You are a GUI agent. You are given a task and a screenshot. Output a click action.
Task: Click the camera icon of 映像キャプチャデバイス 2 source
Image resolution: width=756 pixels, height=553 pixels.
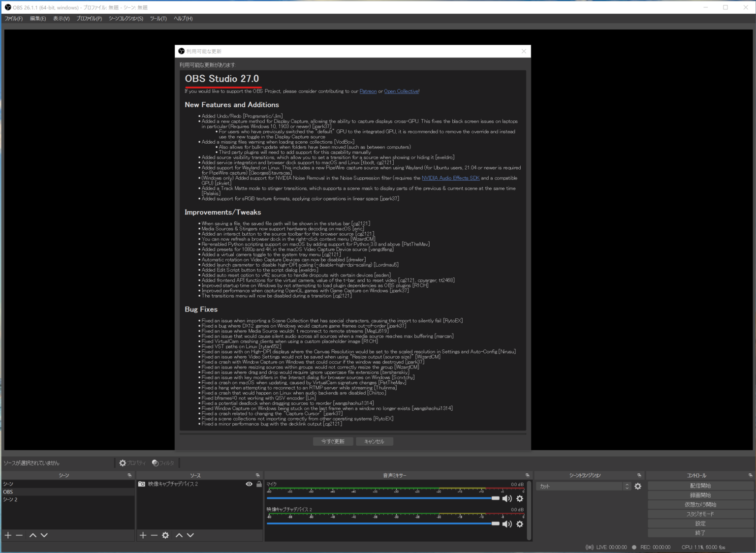[142, 484]
